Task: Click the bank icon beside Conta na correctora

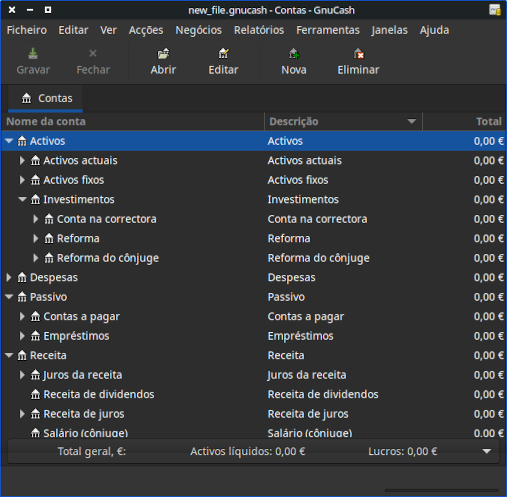Action: [x=49, y=219]
